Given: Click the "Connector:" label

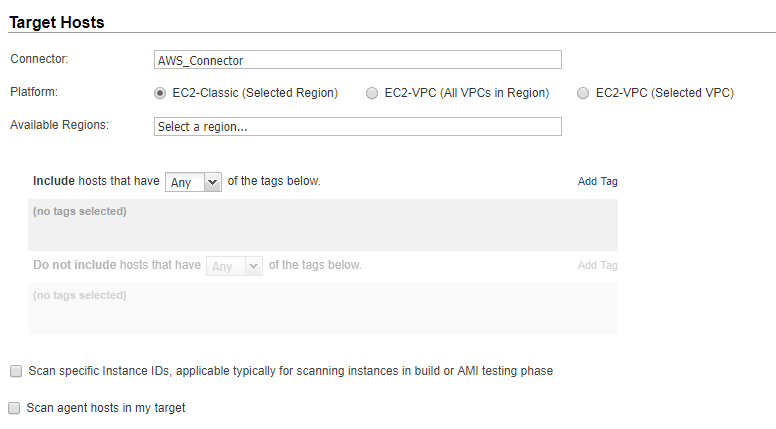Looking at the screenshot, I should click(39, 59).
